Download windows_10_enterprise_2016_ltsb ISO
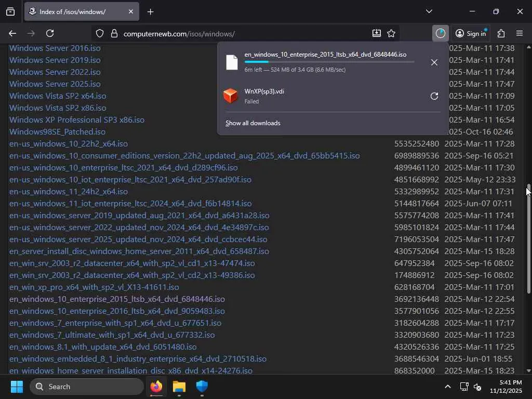The height and width of the screenshot is (399, 532). click(x=117, y=311)
